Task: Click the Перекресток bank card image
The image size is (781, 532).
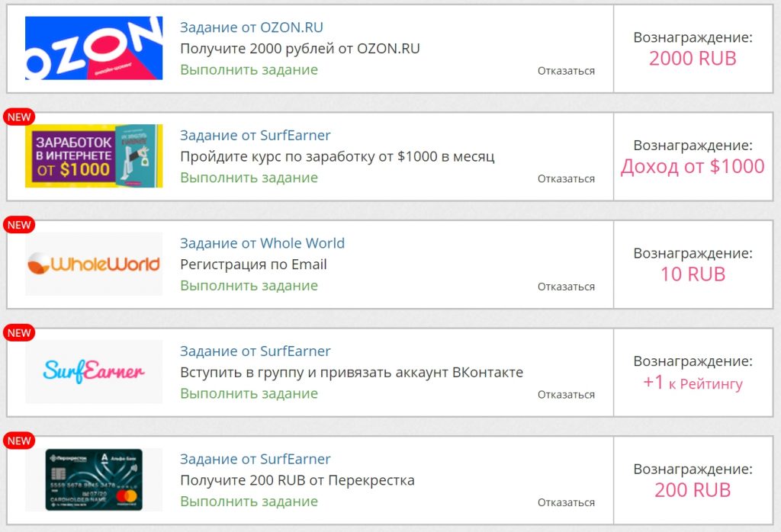Action: (94, 479)
